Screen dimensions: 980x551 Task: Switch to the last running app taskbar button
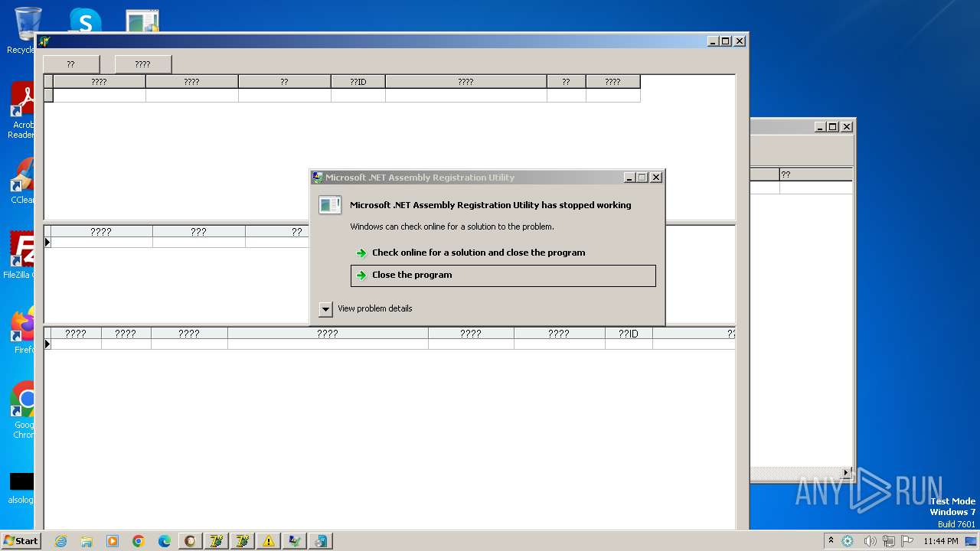click(x=320, y=541)
